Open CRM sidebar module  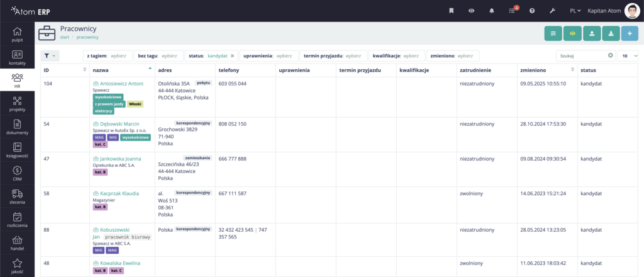click(17, 172)
